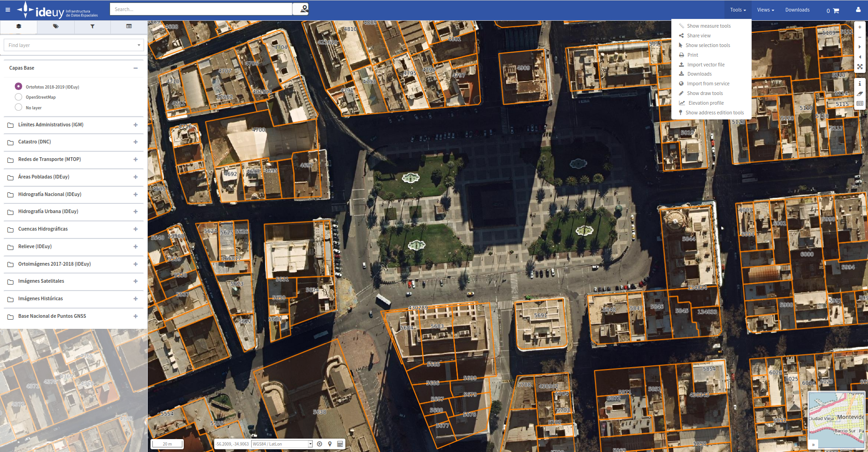Open the shopping cart icon
This screenshot has width=868, height=452.
point(836,11)
